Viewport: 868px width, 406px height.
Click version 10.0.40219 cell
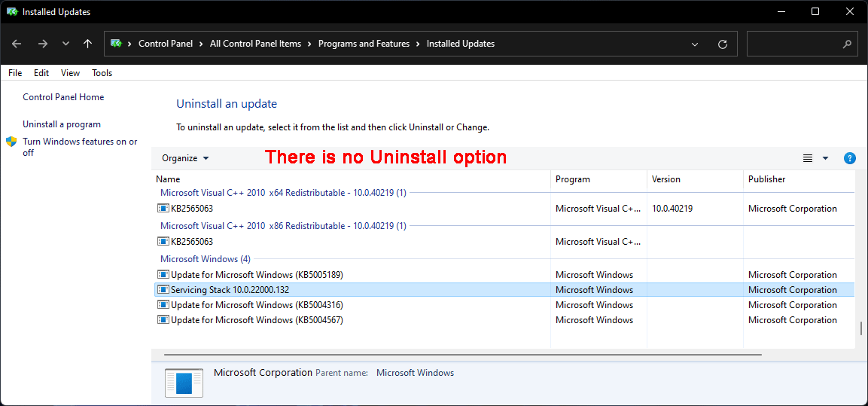(x=672, y=209)
